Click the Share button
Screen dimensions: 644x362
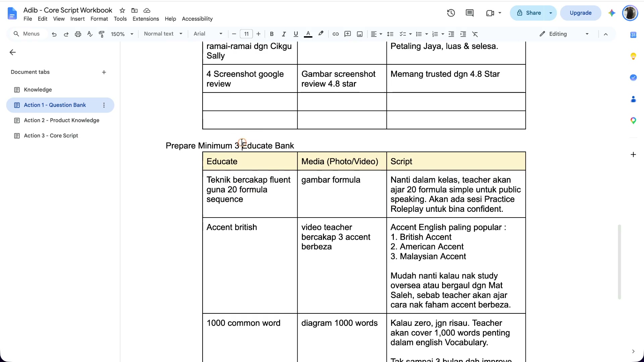coord(529,13)
